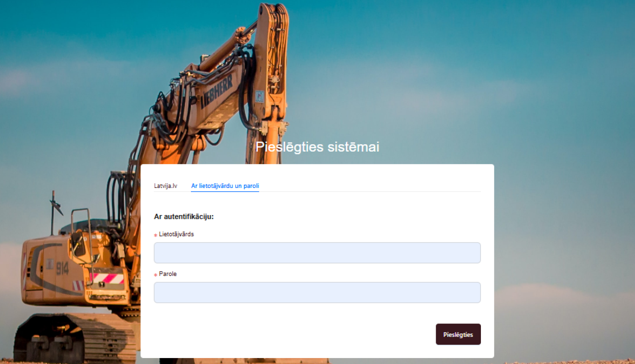Focus the Lietotājvārds input field
The image size is (635, 364).
tap(317, 253)
